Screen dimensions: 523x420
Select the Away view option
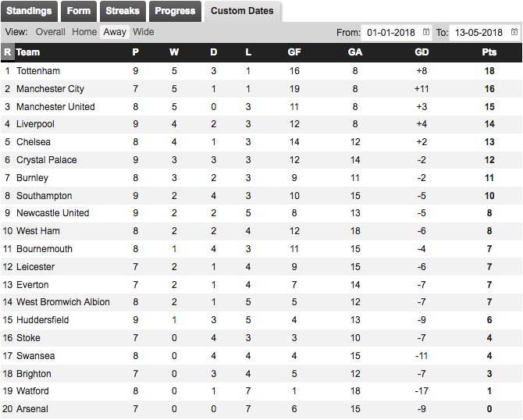coord(115,32)
